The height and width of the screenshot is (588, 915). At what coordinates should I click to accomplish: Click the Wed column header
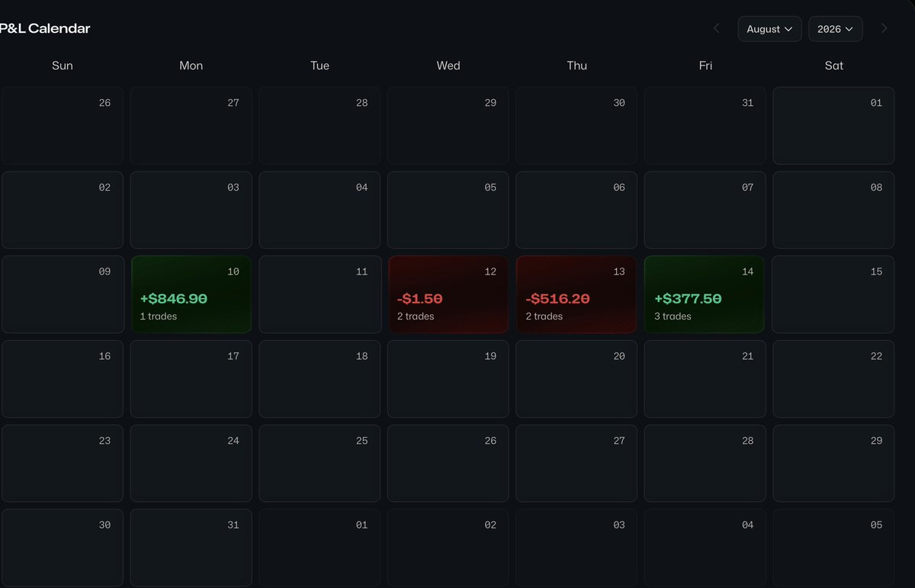pos(448,66)
